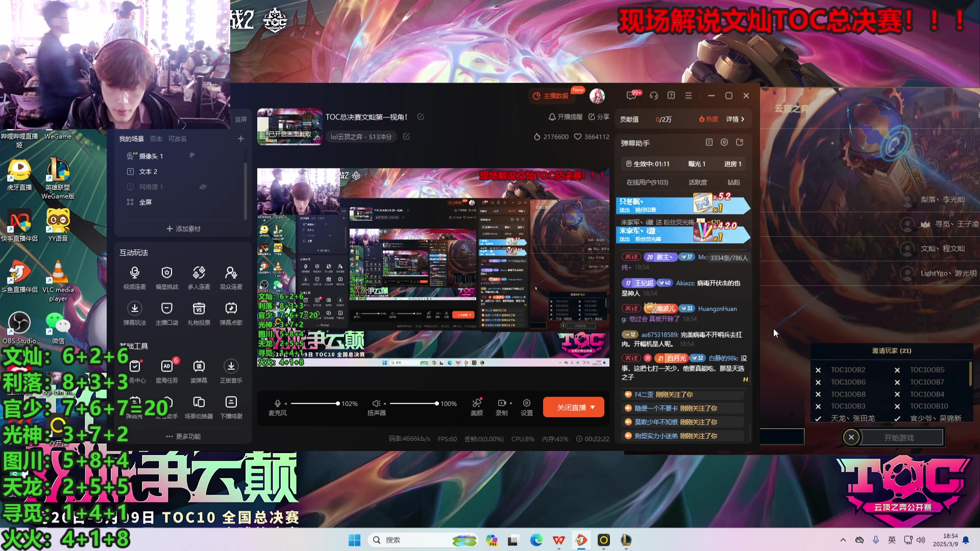
Task: Open the hamburger menu in title bar
Action: click(689, 95)
